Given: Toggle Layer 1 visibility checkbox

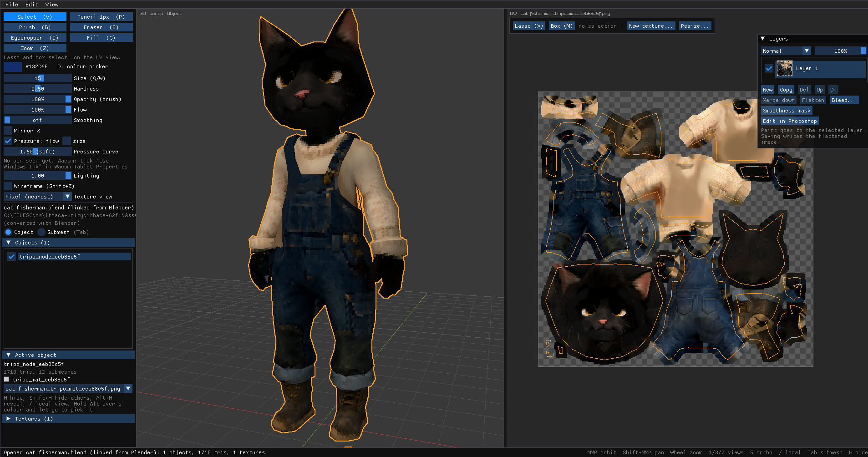Looking at the screenshot, I should [769, 68].
